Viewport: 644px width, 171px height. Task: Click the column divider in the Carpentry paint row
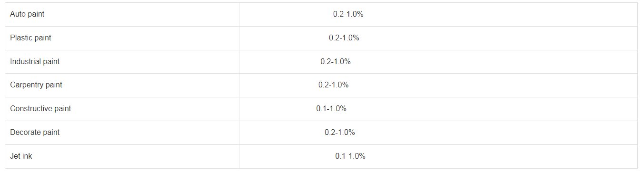pos(239,85)
